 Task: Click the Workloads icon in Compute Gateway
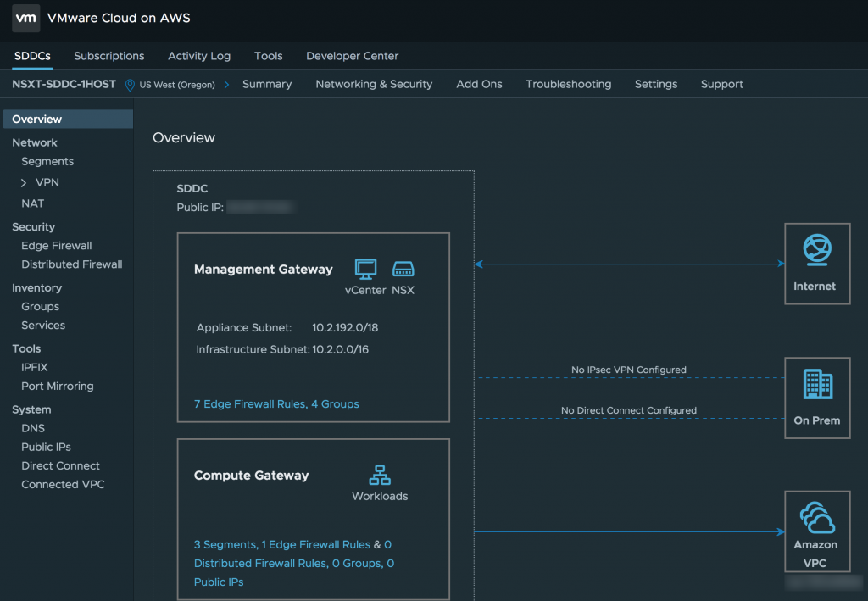point(380,475)
